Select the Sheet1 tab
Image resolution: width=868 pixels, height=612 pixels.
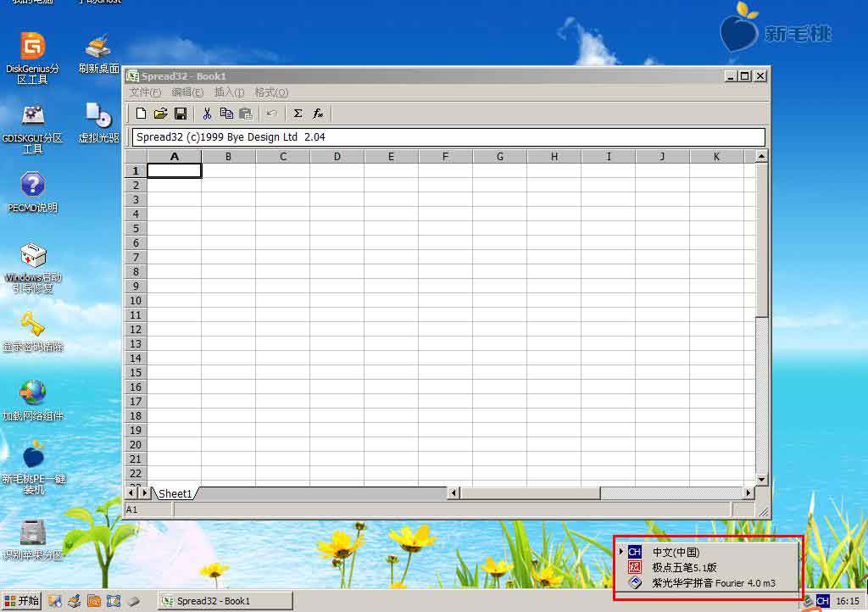click(x=175, y=493)
